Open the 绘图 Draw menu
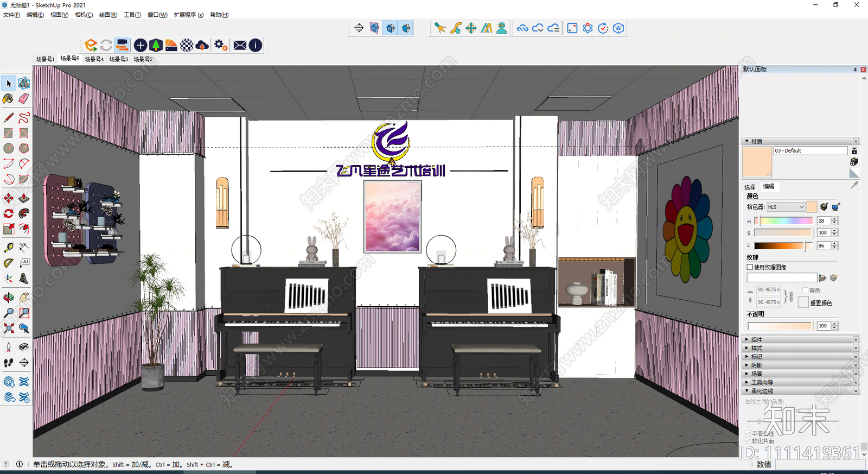Image resolution: width=868 pixels, height=474 pixels. coord(108,15)
